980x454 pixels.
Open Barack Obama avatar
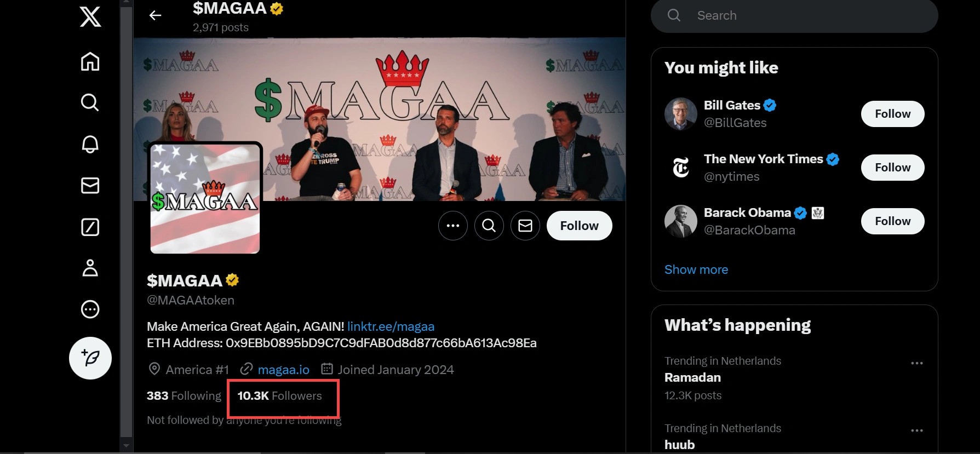tap(681, 221)
